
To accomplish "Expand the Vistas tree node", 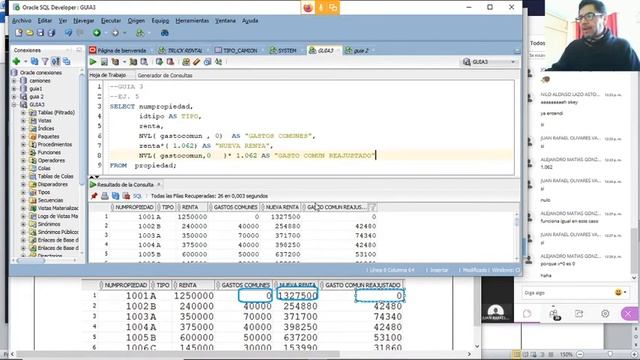I will click(x=23, y=120).
